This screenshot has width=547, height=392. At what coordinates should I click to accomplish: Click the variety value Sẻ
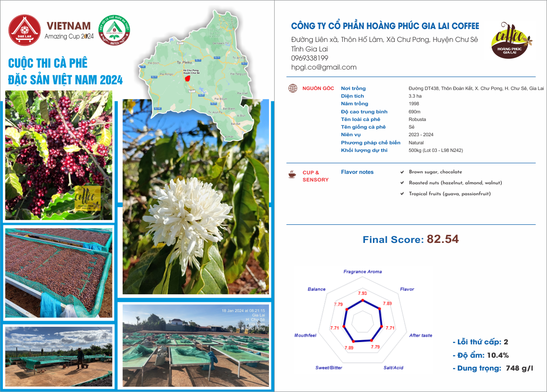pyautogui.click(x=412, y=127)
